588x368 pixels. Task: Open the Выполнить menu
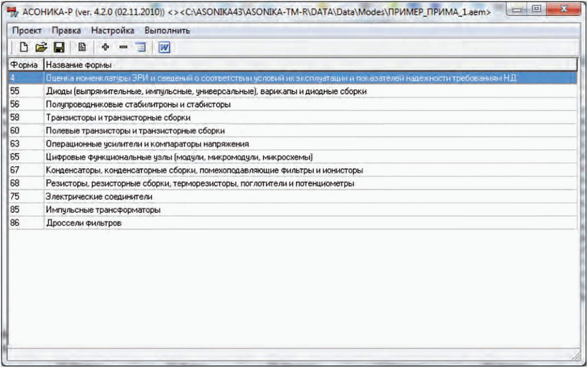167,30
